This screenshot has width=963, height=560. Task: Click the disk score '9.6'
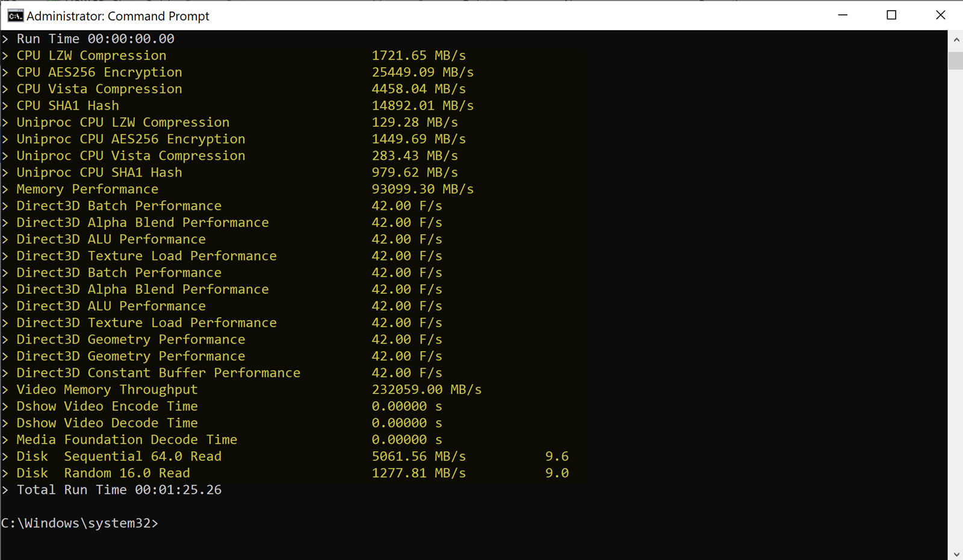pos(557,457)
